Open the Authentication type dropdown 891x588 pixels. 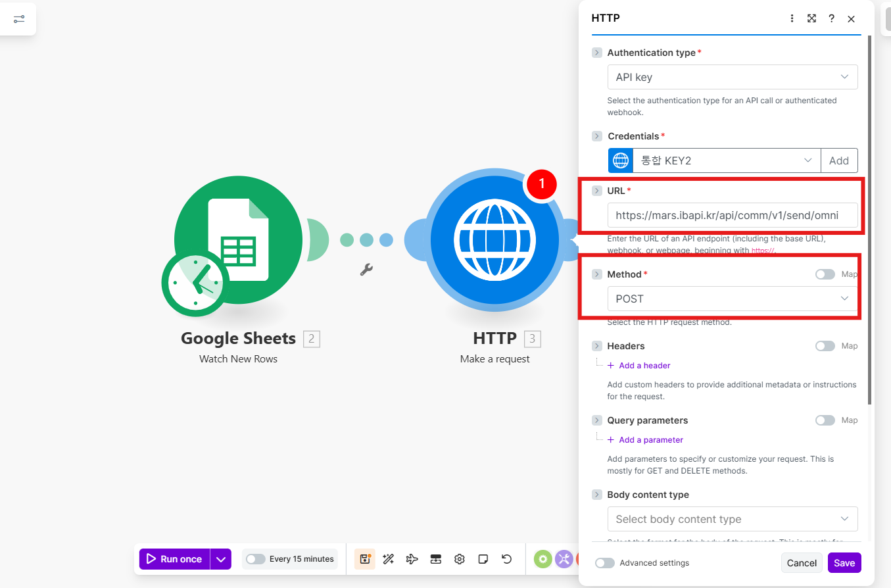pos(732,77)
